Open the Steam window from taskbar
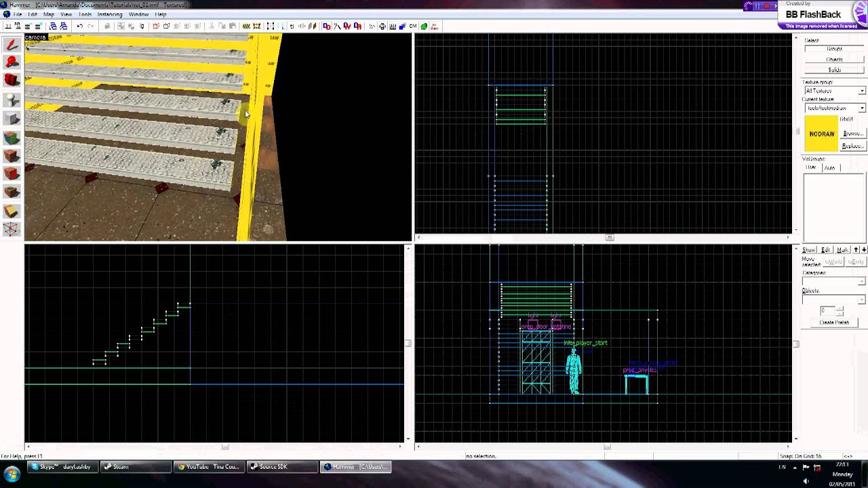 point(136,466)
